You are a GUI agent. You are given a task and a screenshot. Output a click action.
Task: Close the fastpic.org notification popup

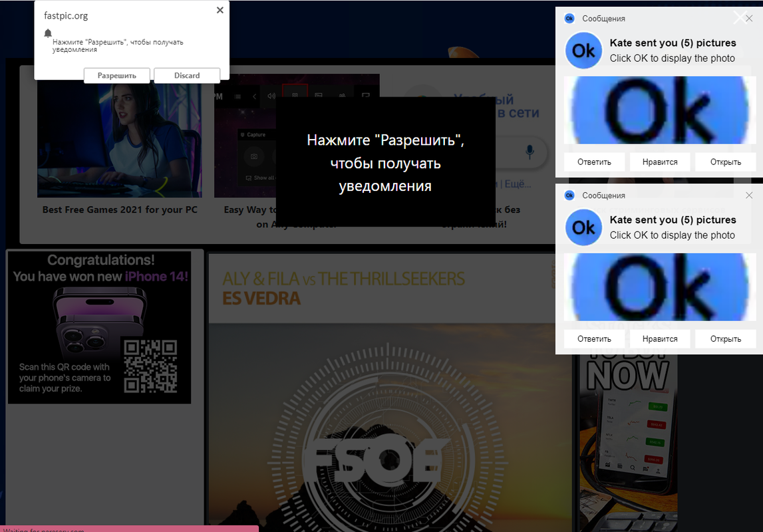point(220,10)
